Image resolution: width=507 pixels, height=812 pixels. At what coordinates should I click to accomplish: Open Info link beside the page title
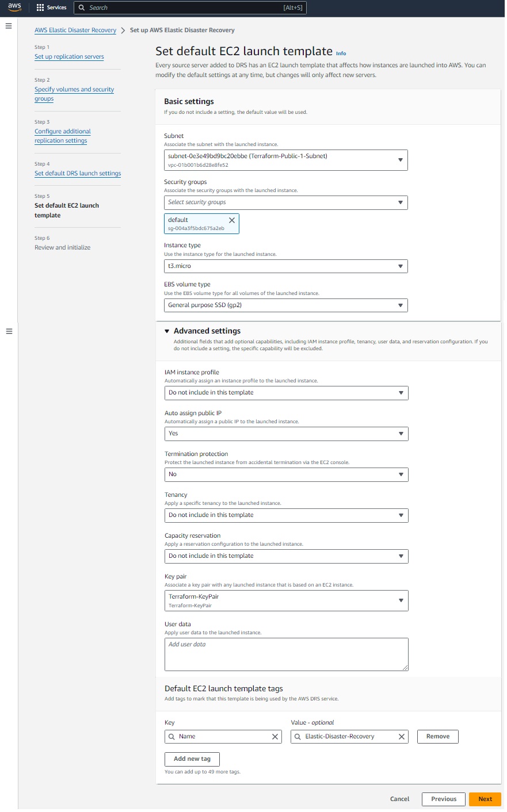[x=341, y=53]
